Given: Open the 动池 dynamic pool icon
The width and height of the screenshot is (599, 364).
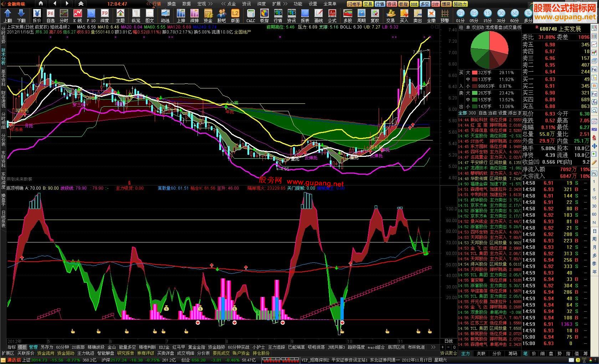Looking at the screenshot, I should (x=165, y=16).
